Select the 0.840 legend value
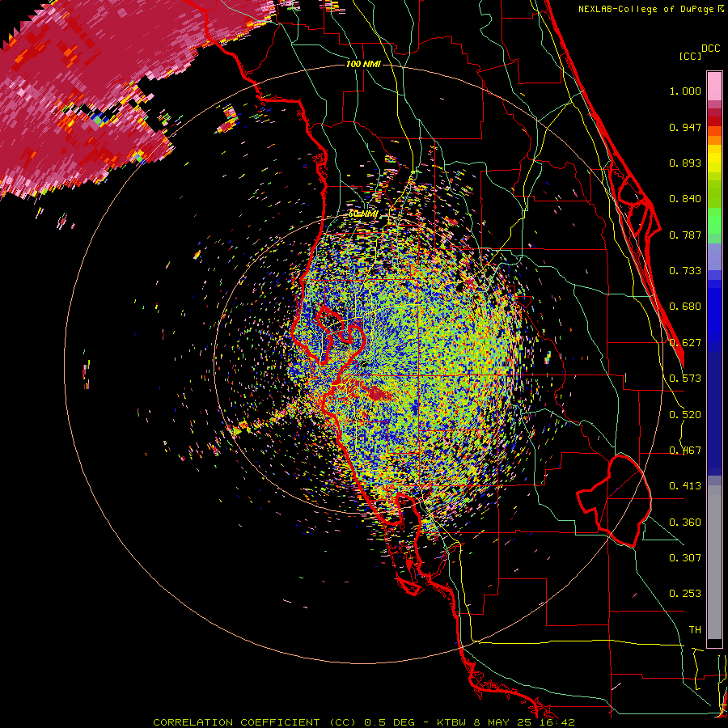728x728 pixels. tap(685, 199)
